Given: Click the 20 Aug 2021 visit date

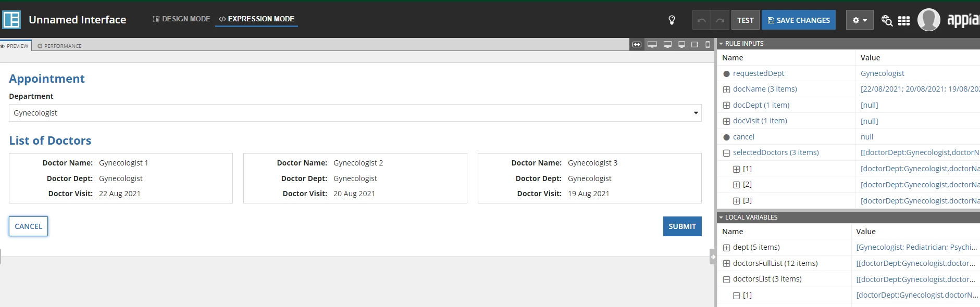Looking at the screenshot, I should click(x=354, y=194).
